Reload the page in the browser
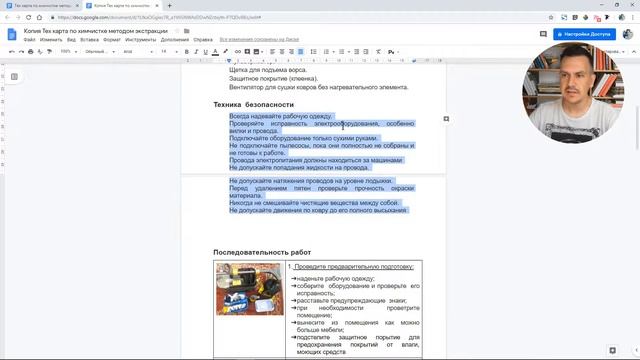The height and width of the screenshot is (360, 640). [x=29, y=18]
